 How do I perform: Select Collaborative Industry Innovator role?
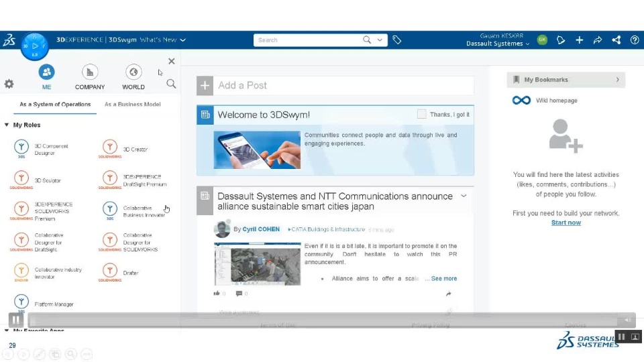coord(48,273)
